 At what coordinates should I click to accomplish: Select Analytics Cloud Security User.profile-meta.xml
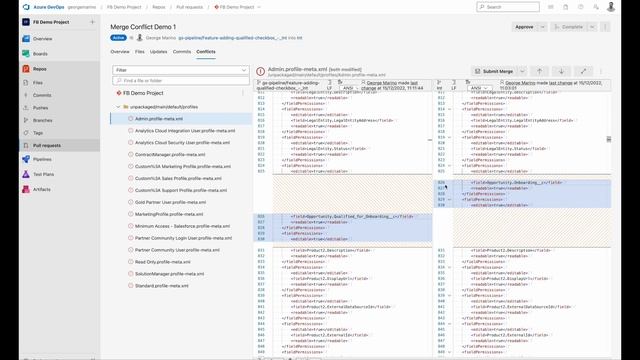(x=181, y=143)
